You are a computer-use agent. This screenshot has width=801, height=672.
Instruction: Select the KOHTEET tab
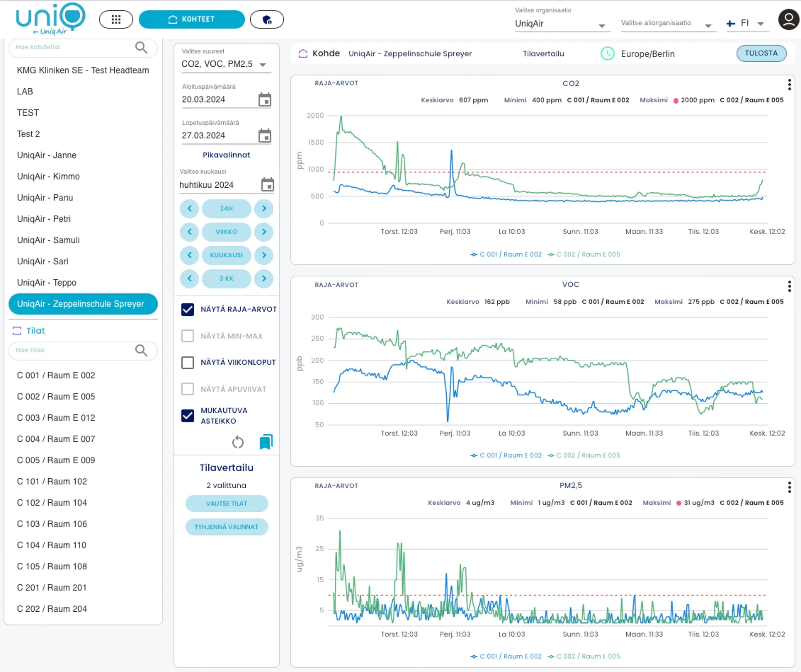pyautogui.click(x=191, y=20)
